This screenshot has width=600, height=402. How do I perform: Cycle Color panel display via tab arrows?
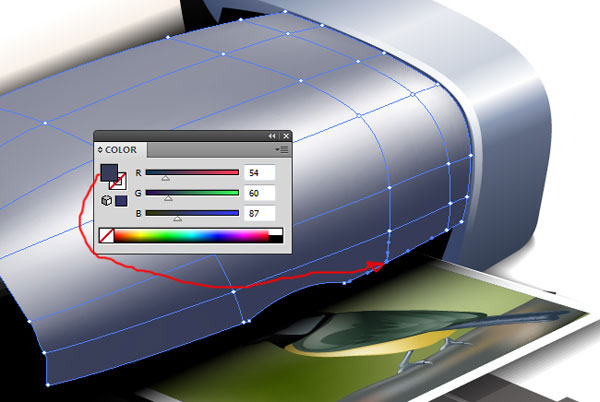click(101, 150)
